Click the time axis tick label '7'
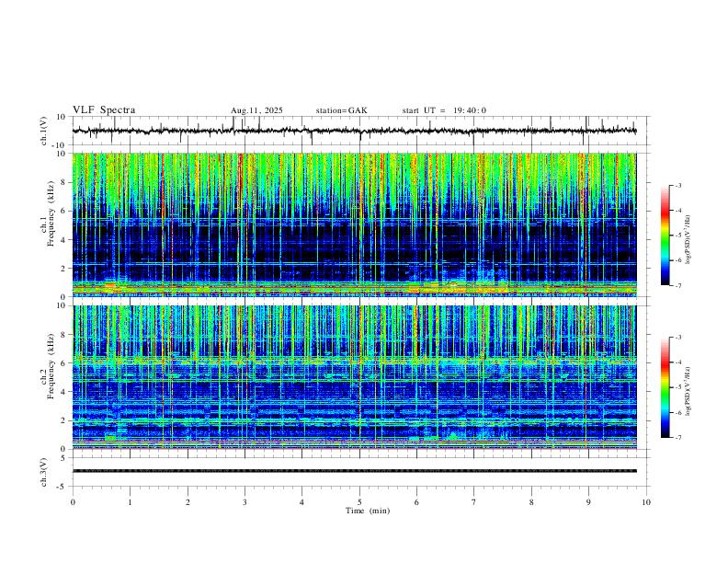Image resolution: width=728 pixels, height=563 pixels. pyautogui.click(x=474, y=502)
